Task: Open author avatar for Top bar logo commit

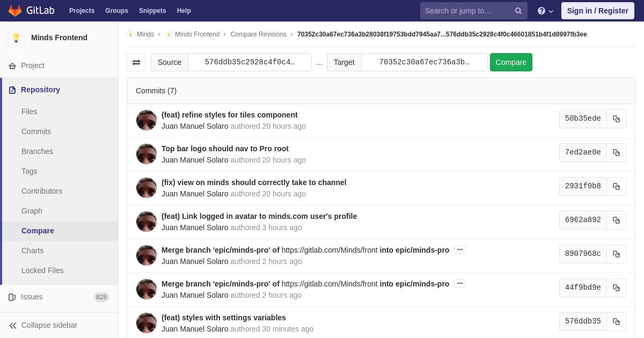Action: tap(147, 154)
